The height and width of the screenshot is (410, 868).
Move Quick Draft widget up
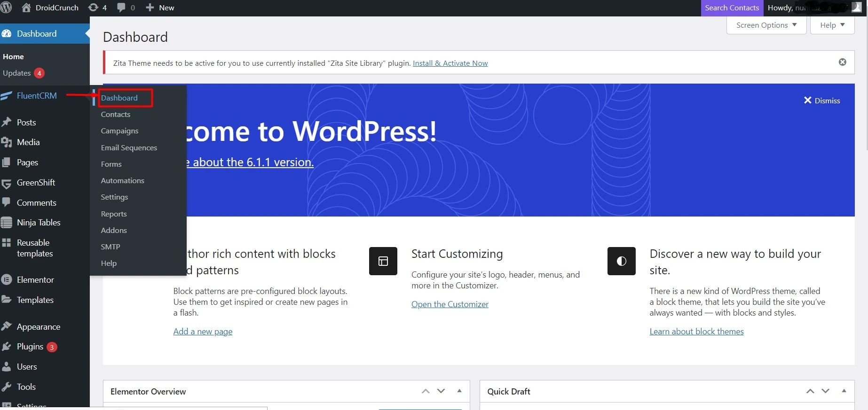810,391
